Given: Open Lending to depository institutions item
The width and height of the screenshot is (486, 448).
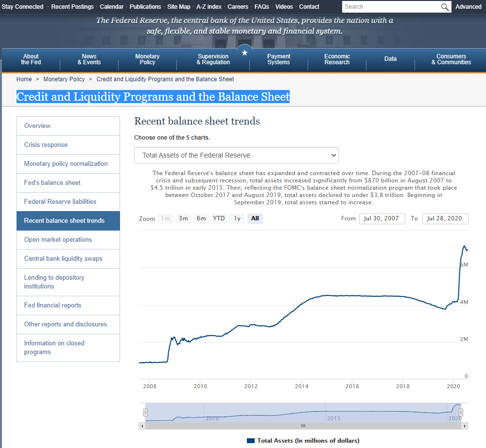Looking at the screenshot, I should pyautogui.click(x=68, y=282).
